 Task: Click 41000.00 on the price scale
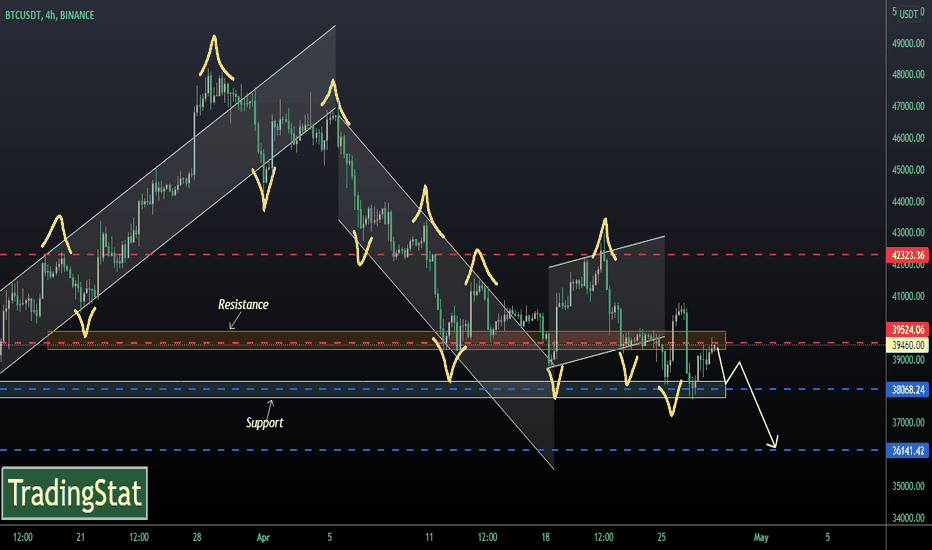point(908,296)
